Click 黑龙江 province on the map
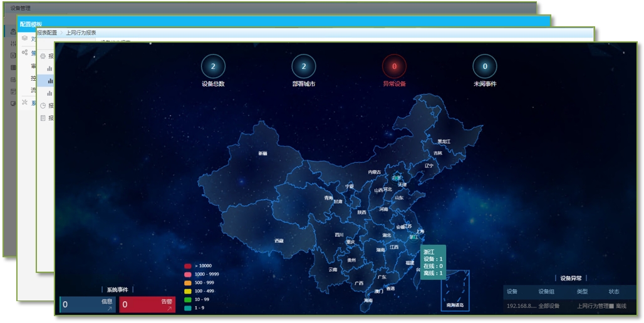This screenshot has height=323, width=644. pos(444,141)
